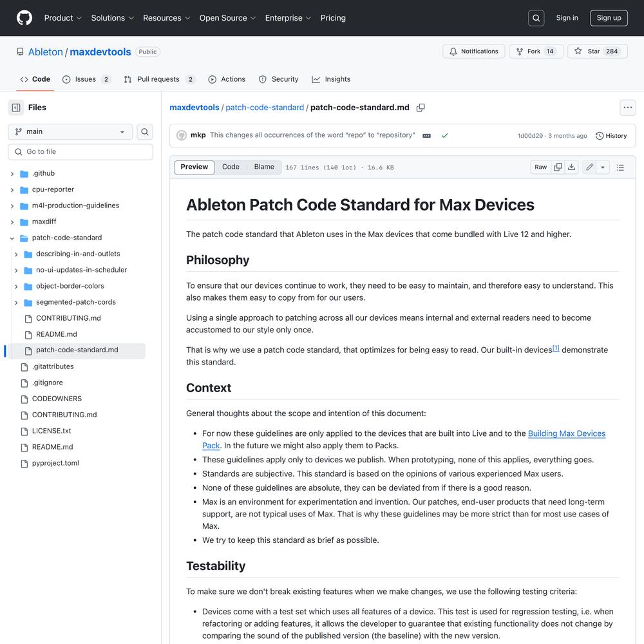Open the maxdiff folder
The height and width of the screenshot is (644, 644).
tap(44, 222)
